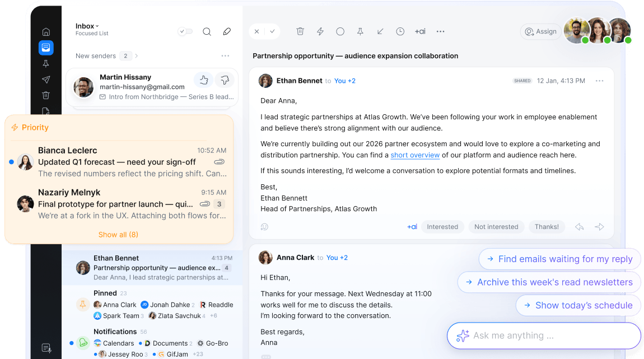Expand the New senders chevron

[x=137, y=56]
